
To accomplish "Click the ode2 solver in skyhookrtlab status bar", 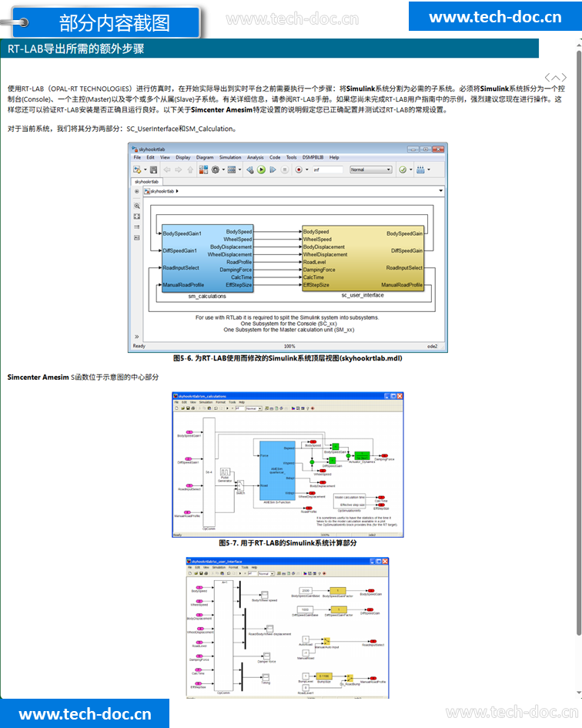I will 432,347.
